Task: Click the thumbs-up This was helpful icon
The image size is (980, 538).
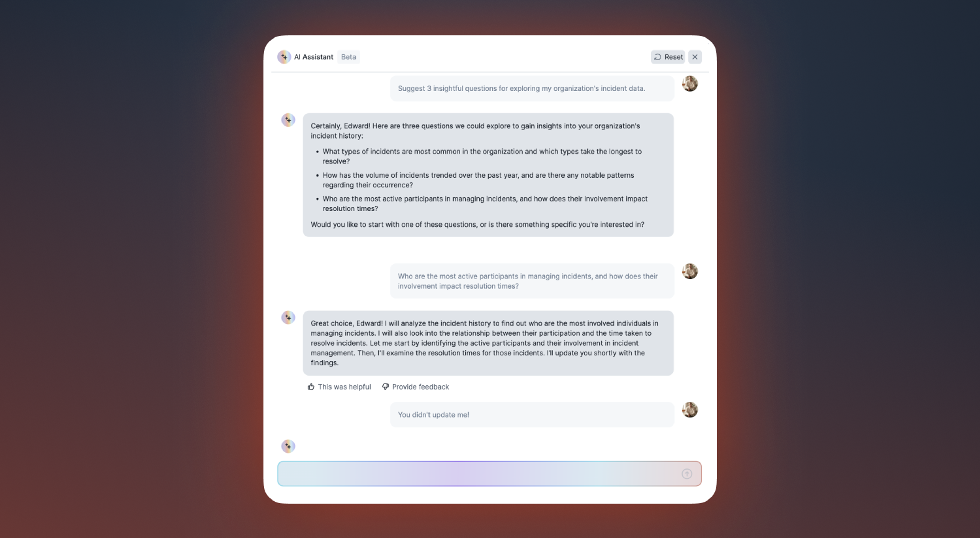Action: (311, 387)
